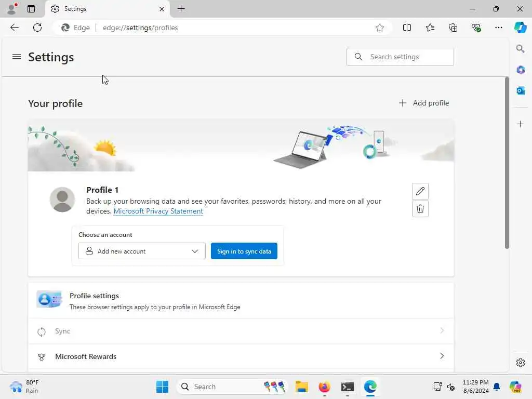
Task: Close the Settings tab
Action: coord(162,9)
